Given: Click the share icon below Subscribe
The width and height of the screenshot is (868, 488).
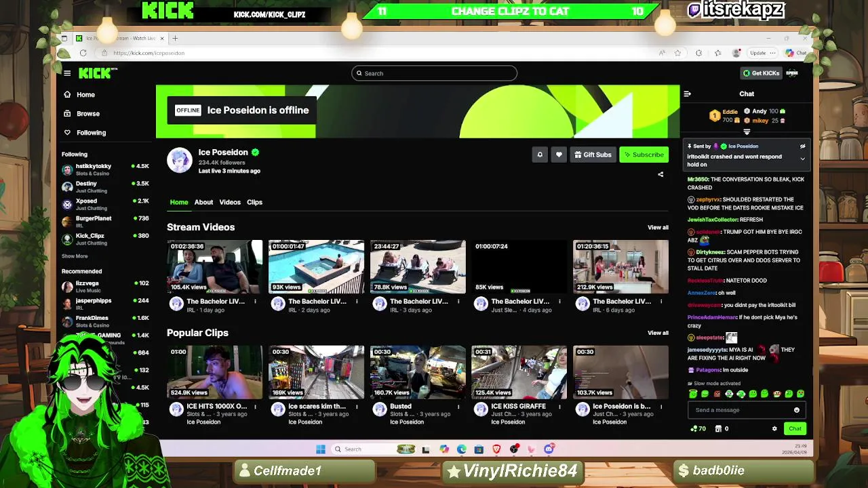Looking at the screenshot, I should 660,174.
